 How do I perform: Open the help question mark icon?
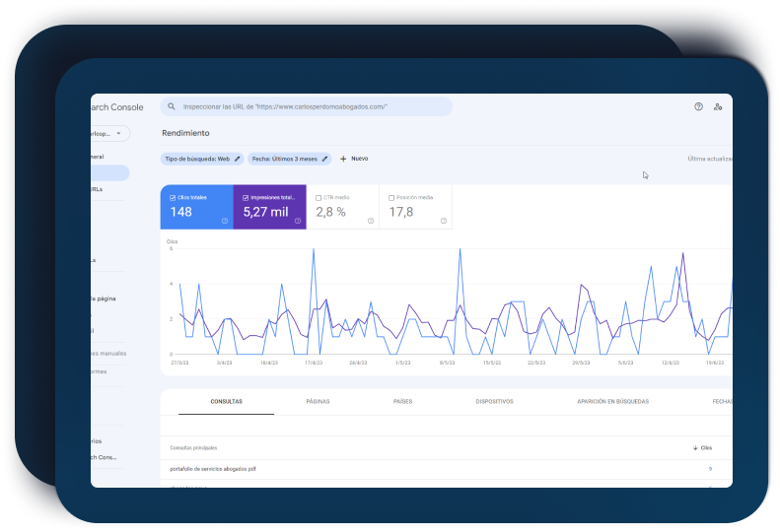coord(698,106)
